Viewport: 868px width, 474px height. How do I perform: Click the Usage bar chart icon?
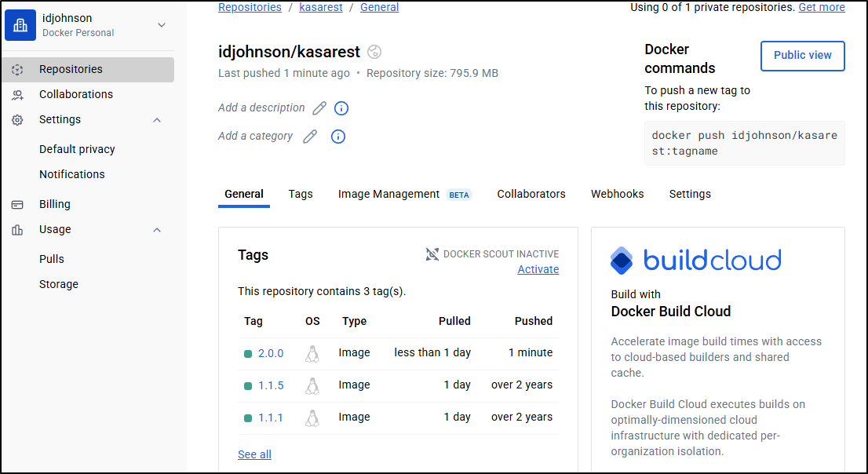coord(18,230)
